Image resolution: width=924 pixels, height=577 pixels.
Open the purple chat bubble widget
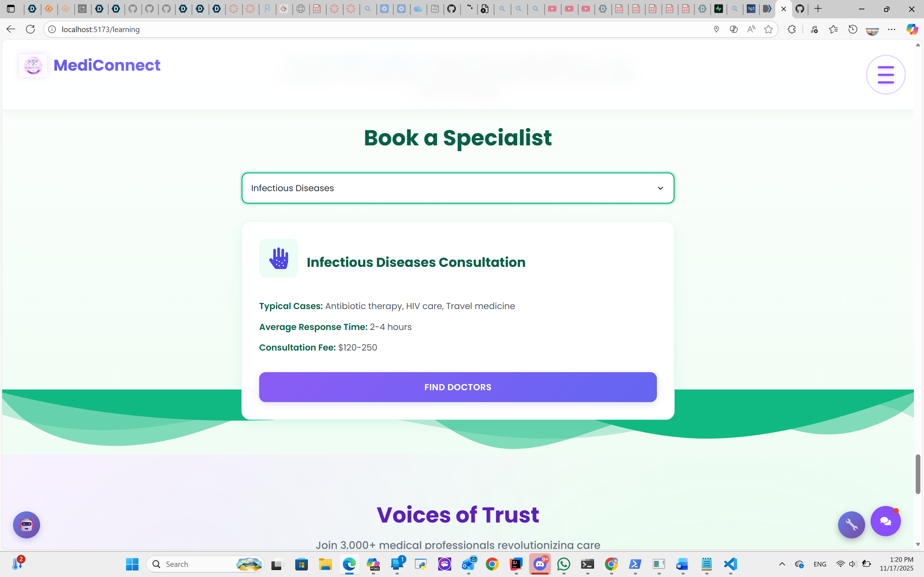[885, 521]
